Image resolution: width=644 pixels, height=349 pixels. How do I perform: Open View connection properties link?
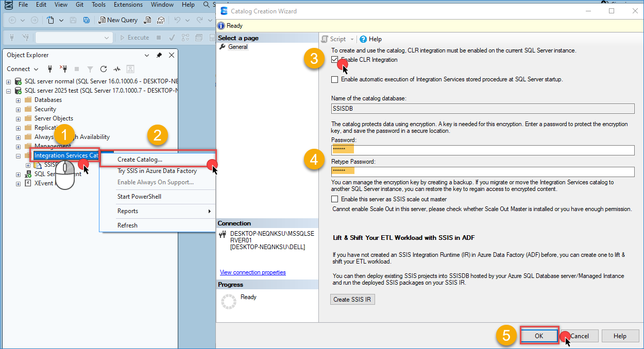point(252,272)
